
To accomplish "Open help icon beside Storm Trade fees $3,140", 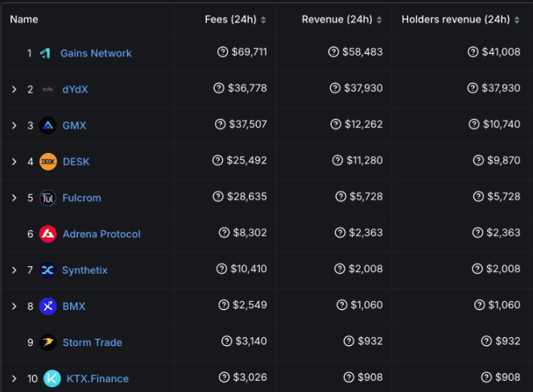I will [227, 341].
